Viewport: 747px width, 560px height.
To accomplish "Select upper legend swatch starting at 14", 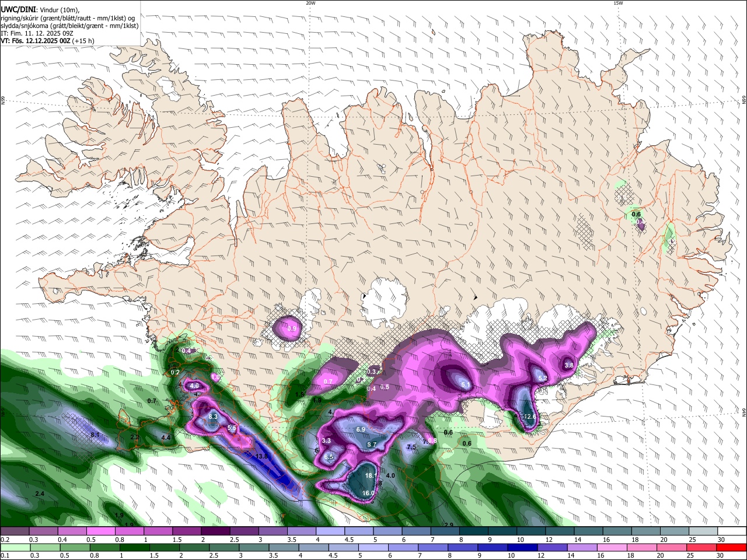I will 589,531.
